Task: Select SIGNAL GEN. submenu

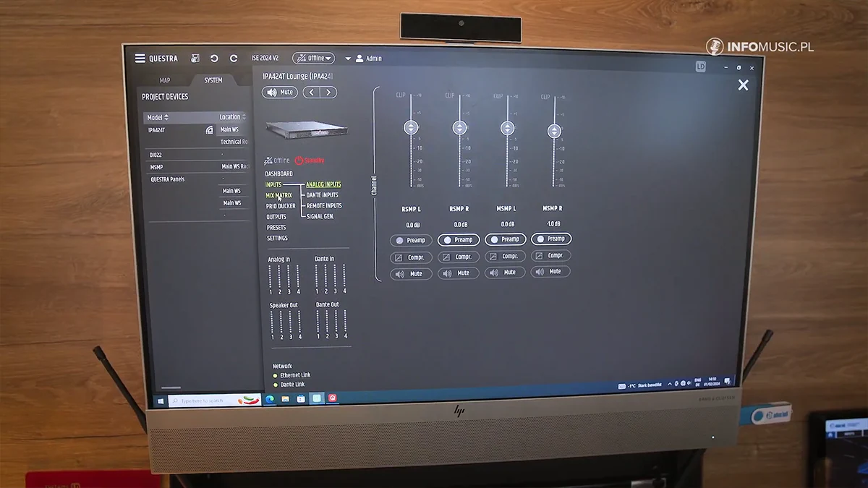Action: [x=320, y=217]
